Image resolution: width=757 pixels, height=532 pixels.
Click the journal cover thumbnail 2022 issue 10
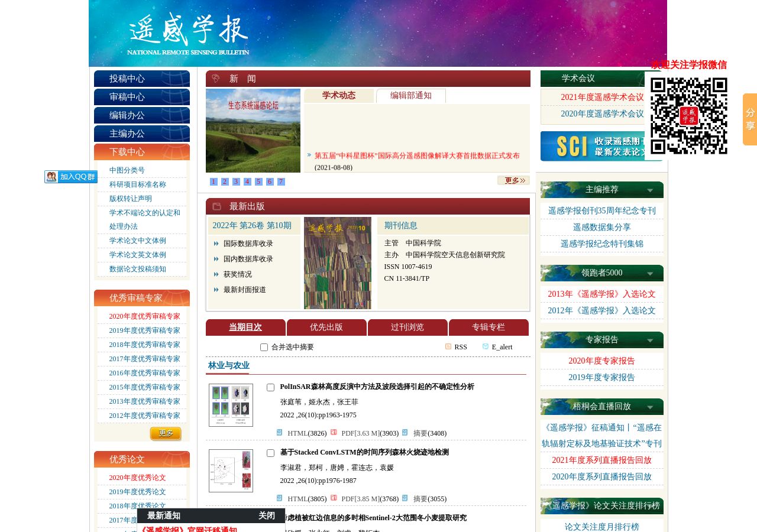click(338, 263)
